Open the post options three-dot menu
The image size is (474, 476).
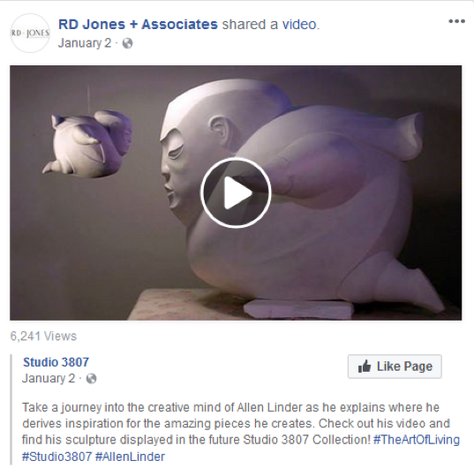(x=456, y=21)
